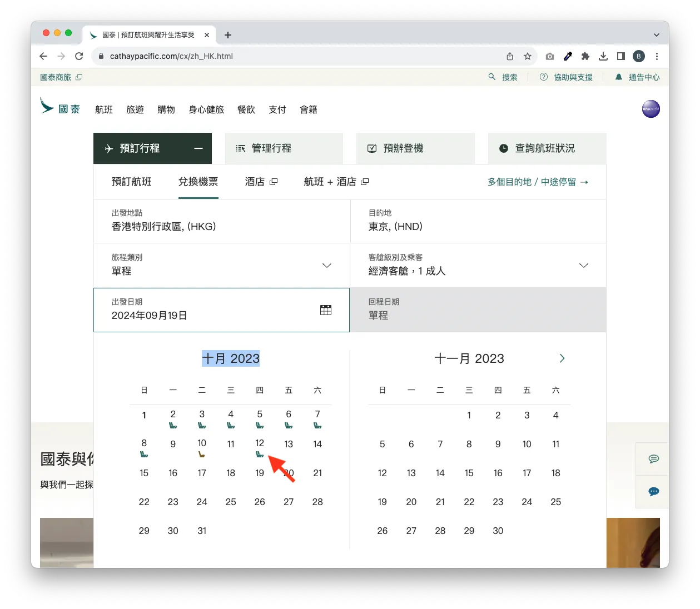Open the Extensions puzzle icon

click(x=585, y=56)
